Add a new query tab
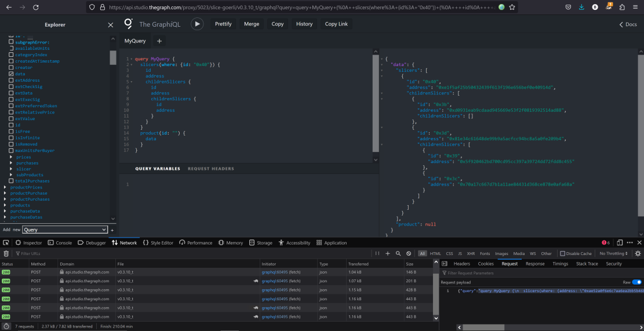The image size is (644, 331). (x=159, y=41)
